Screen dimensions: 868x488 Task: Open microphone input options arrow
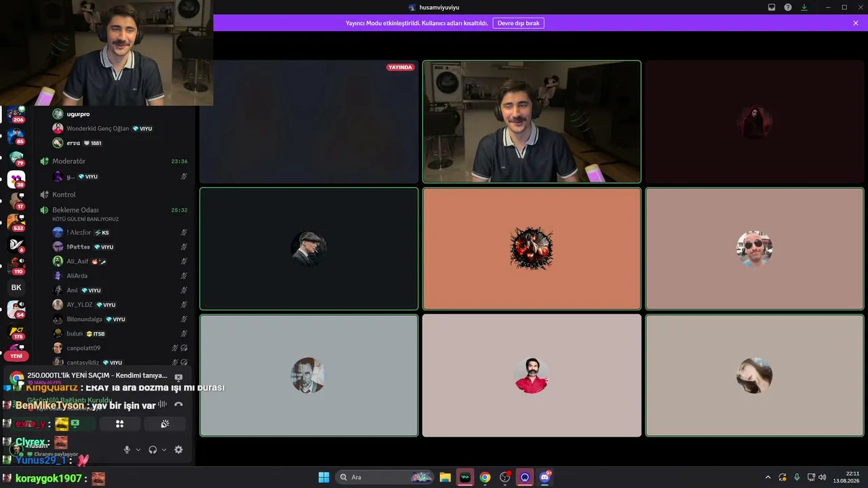coord(138,449)
